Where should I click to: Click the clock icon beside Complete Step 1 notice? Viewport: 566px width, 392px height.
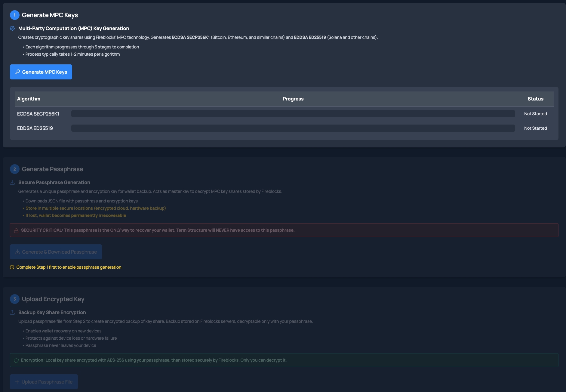(x=12, y=267)
